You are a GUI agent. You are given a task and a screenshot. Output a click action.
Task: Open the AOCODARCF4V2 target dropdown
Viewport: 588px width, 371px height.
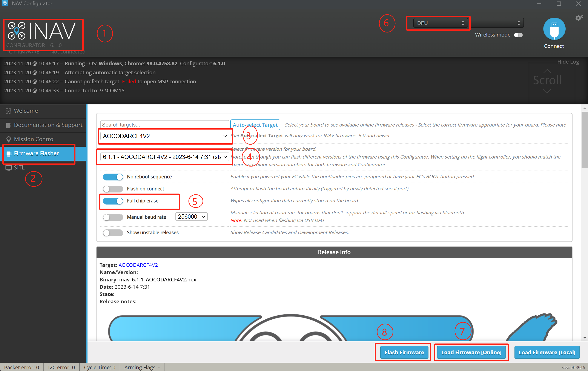tap(165, 136)
